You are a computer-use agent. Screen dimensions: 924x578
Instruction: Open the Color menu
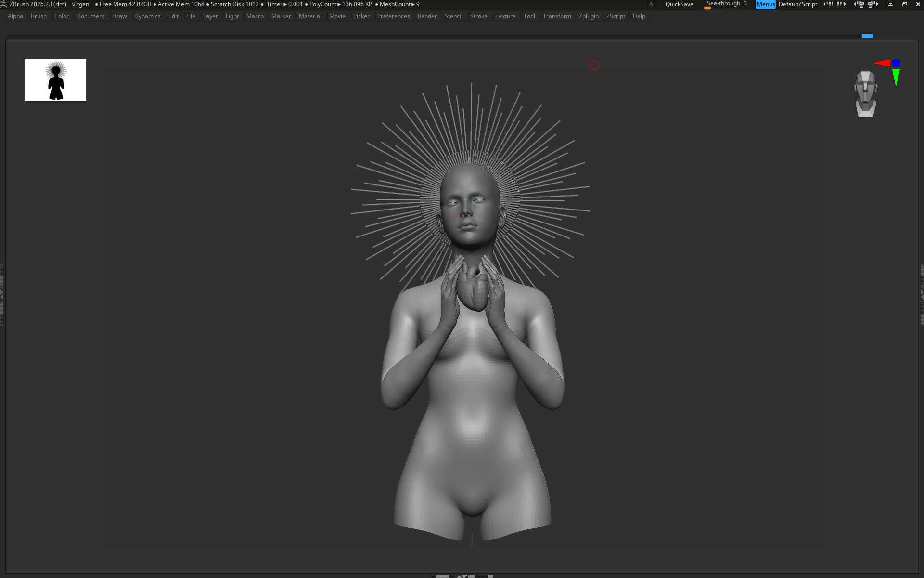(61, 16)
